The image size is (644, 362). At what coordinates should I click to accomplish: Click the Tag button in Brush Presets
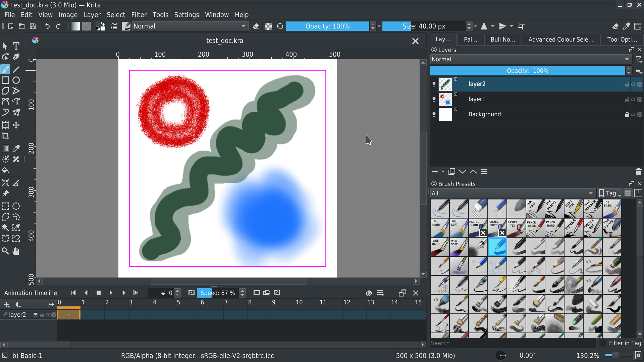pos(610,193)
